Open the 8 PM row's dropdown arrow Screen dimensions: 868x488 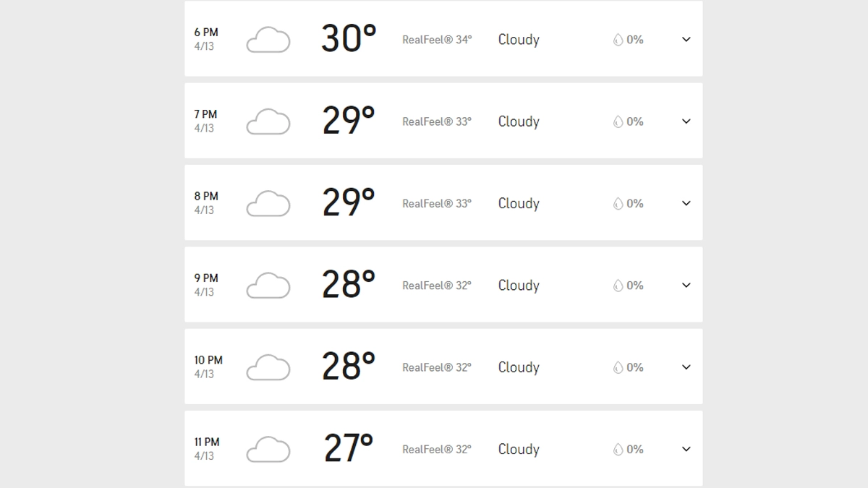click(686, 203)
